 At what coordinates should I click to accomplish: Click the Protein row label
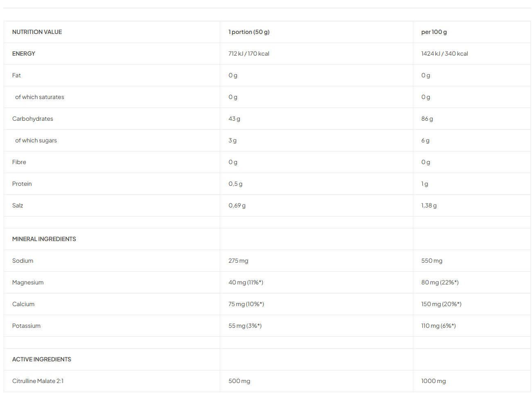tap(22, 184)
